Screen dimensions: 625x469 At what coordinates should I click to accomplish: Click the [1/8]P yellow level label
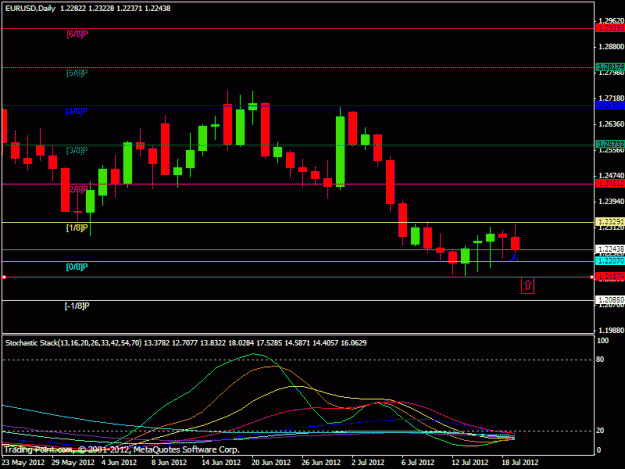[x=77, y=228]
